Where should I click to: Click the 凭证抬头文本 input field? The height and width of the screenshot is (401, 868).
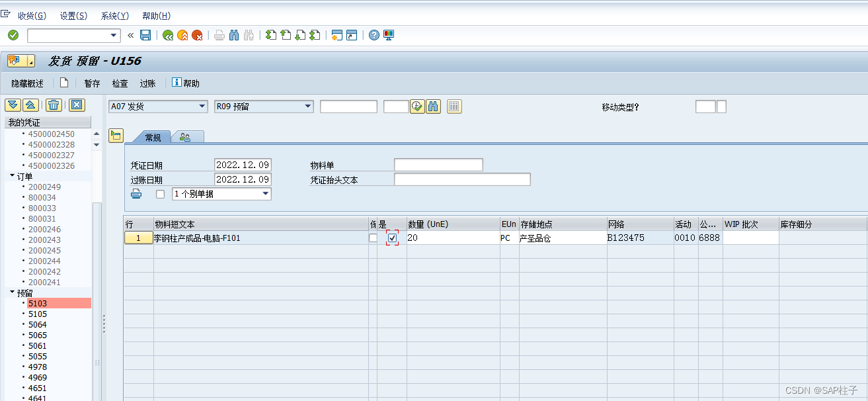coord(462,179)
